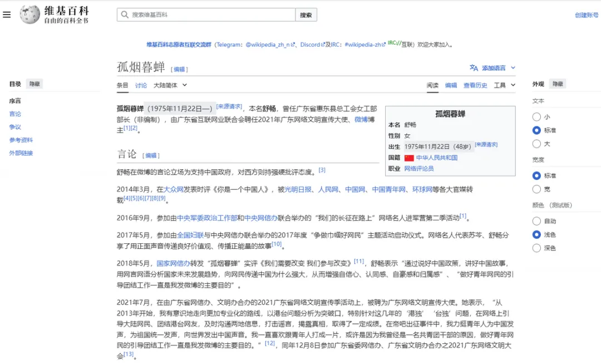Open the 大众网 link
The height and width of the screenshot is (364, 601).
(x=173, y=189)
